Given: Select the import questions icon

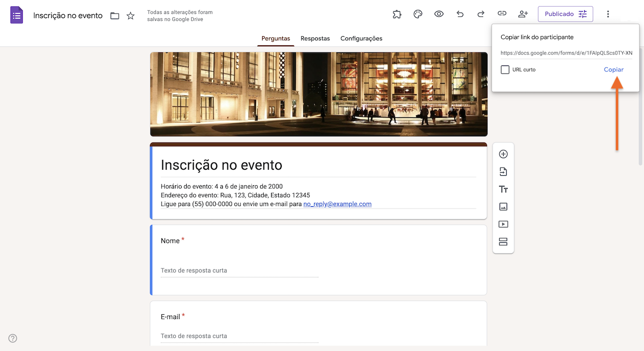Looking at the screenshot, I should pos(503,171).
